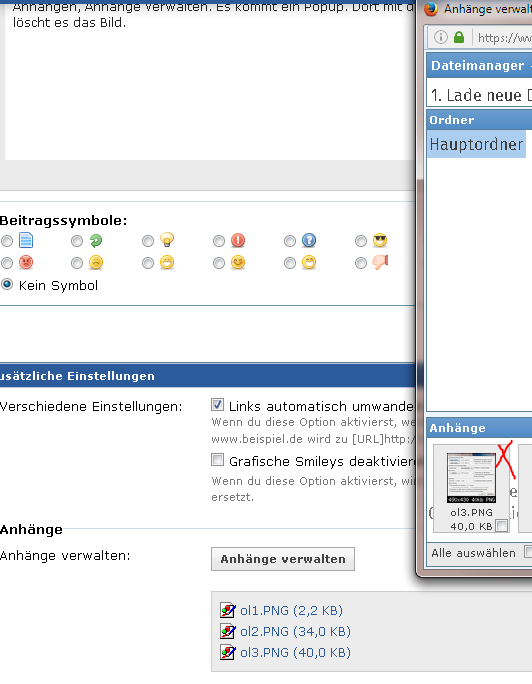Select the sunglasses smiley radio button
Screen dimensions: 532x684
point(361,241)
